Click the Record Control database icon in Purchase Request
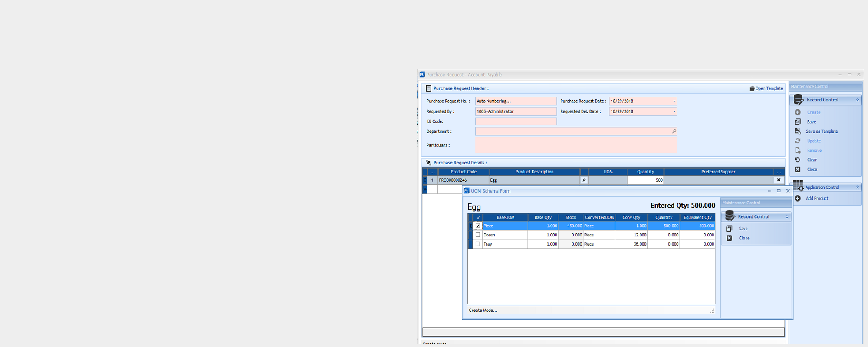This screenshot has height=347, width=868. [x=799, y=100]
